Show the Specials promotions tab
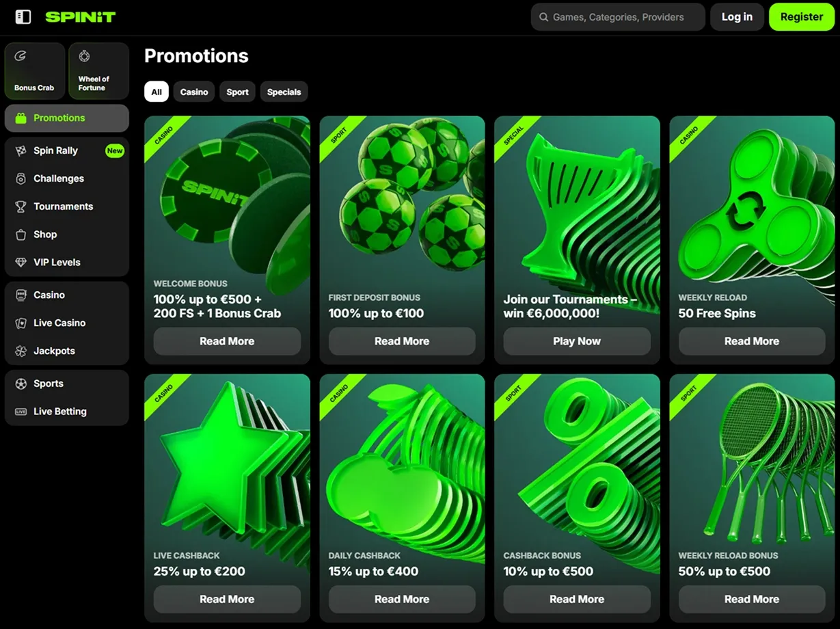This screenshot has height=629, width=840. pyautogui.click(x=284, y=92)
